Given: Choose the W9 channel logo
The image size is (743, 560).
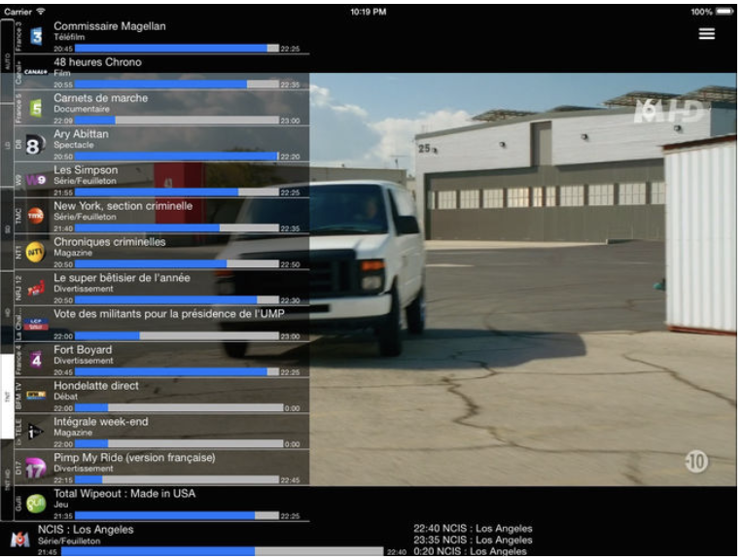Looking at the screenshot, I should [36, 180].
